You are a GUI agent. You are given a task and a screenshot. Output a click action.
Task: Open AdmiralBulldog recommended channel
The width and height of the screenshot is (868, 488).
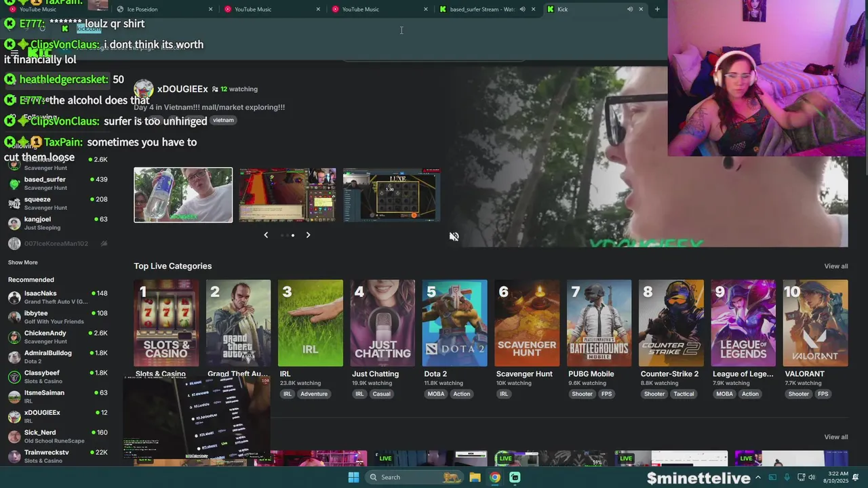point(58,357)
